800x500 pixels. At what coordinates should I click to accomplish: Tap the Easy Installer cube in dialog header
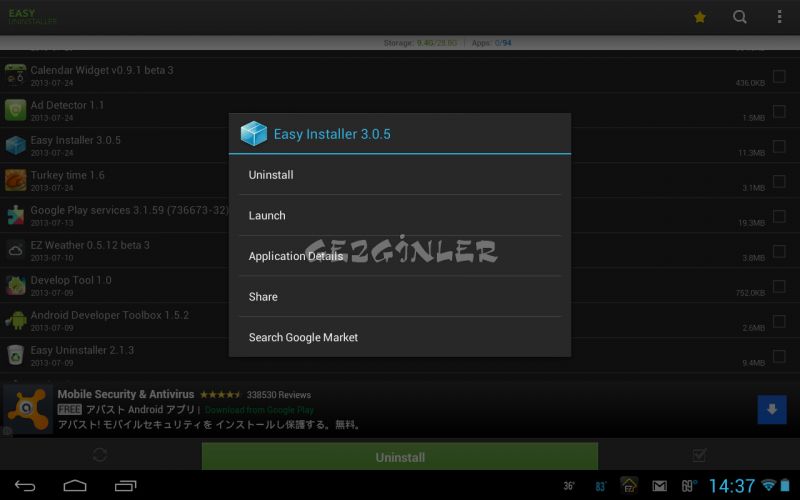pos(254,134)
